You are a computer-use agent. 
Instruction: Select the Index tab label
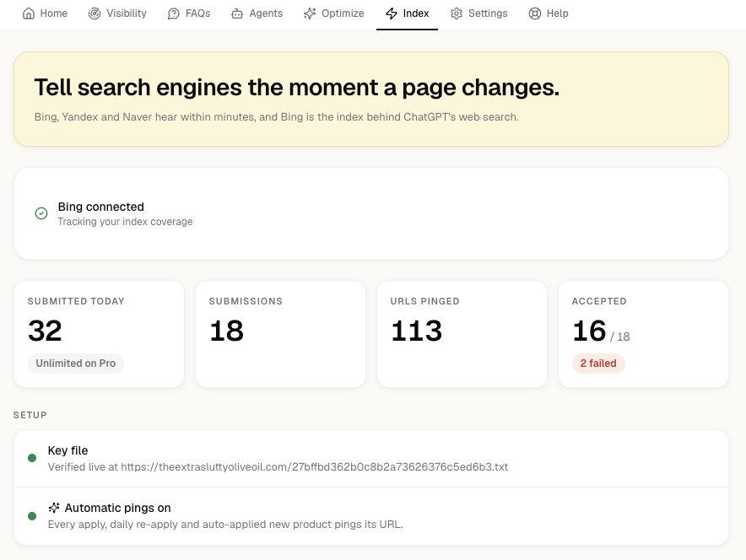tap(416, 13)
